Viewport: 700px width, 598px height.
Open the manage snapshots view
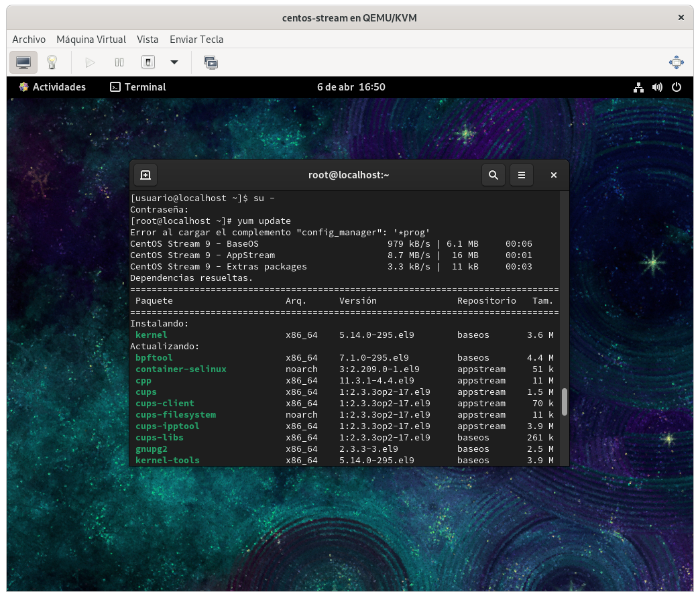(x=211, y=62)
